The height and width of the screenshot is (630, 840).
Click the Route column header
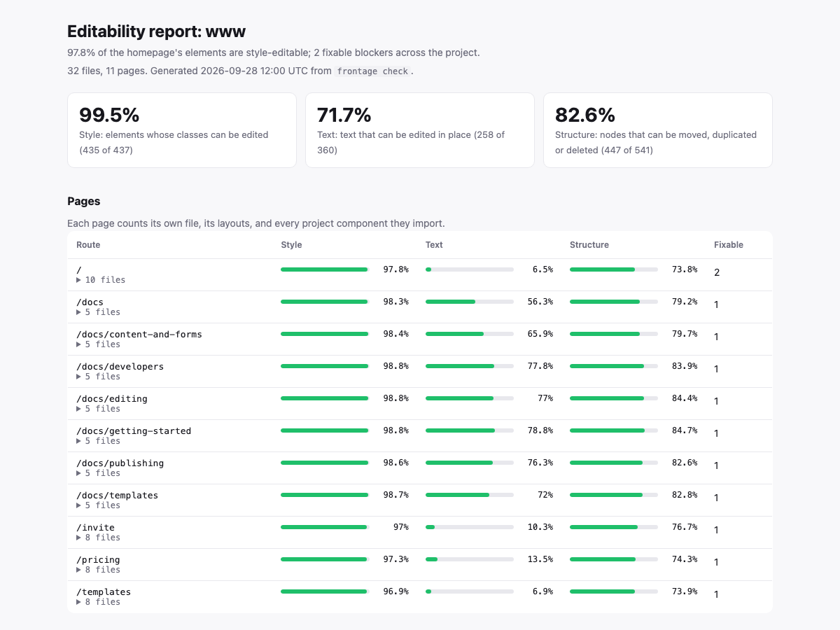point(88,245)
